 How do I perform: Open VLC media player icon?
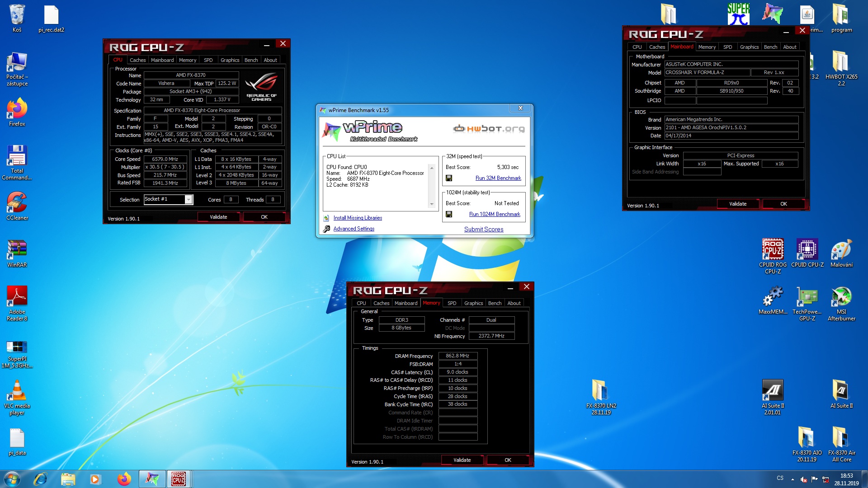[17, 398]
